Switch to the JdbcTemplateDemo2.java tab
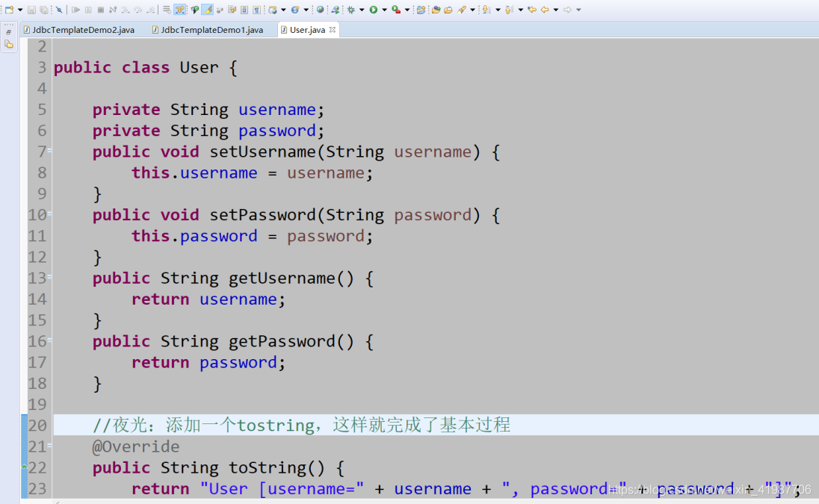The height and width of the screenshot is (504, 819). 79,30
